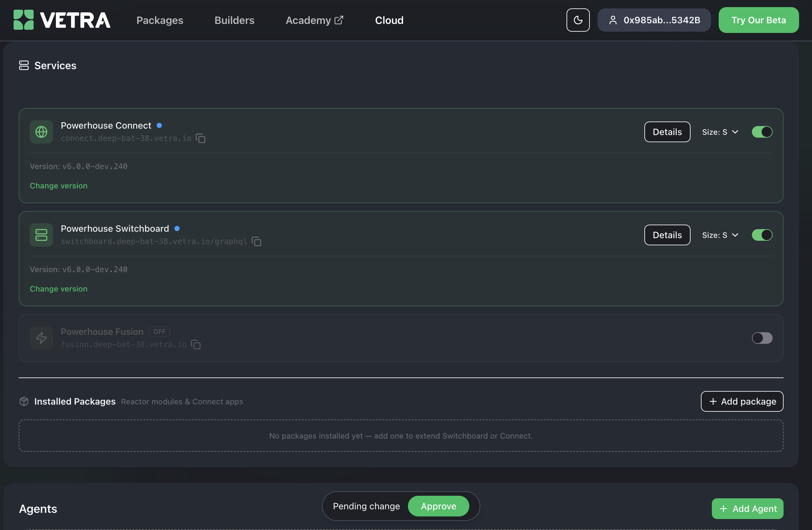Click the Installed Packages heading

[x=75, y=401]
